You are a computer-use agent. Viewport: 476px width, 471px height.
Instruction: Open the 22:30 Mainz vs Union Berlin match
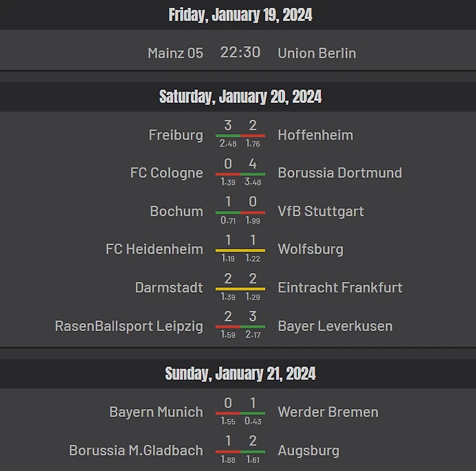pyautogui.click(x=240, y=52)
